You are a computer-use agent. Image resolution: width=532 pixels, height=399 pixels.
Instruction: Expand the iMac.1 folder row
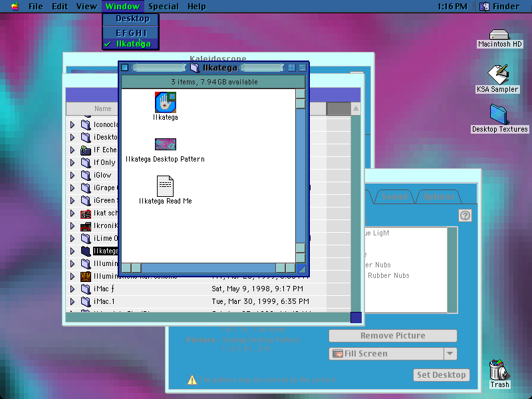point(72,302)
